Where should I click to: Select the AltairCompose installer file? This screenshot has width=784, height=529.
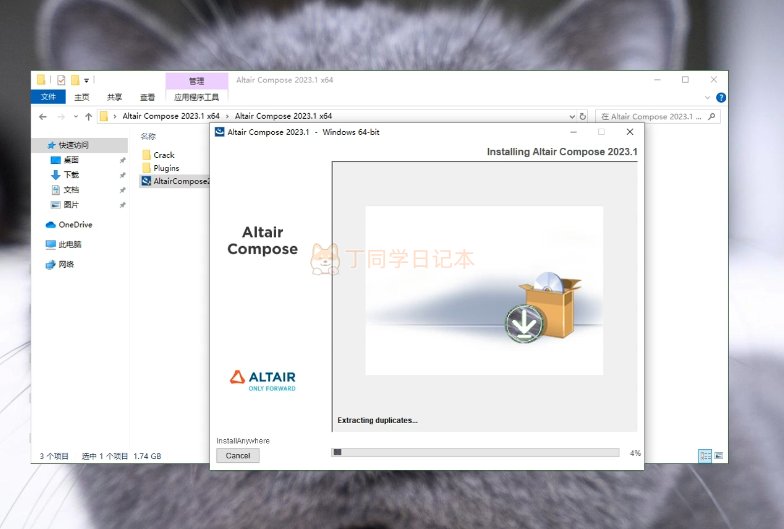(x=175, y=181)
